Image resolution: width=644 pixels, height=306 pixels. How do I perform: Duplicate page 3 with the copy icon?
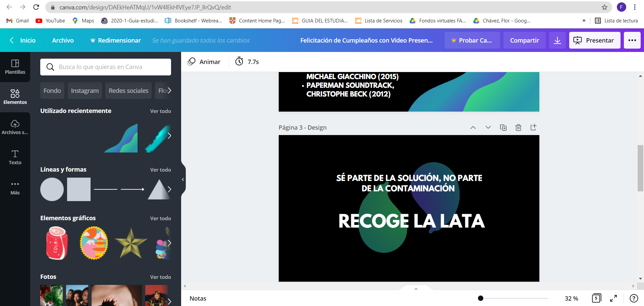click(x=503, y=127)
